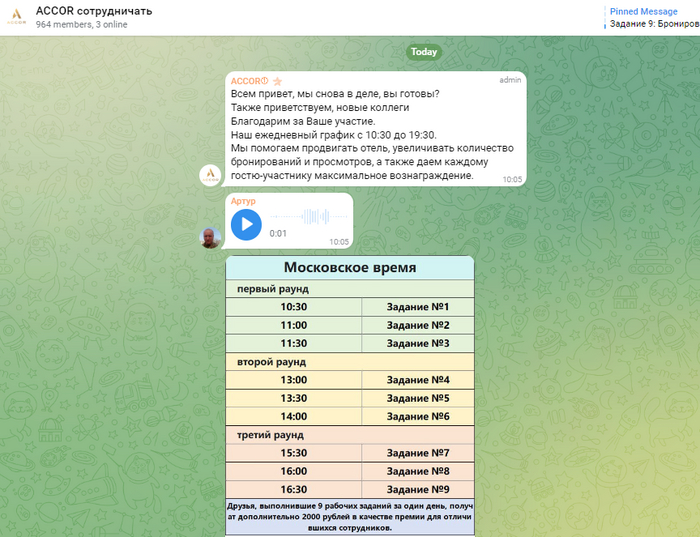Open ACCOR sender name in first message
Viewport: 700px width, 537px height.
(249, 81)
